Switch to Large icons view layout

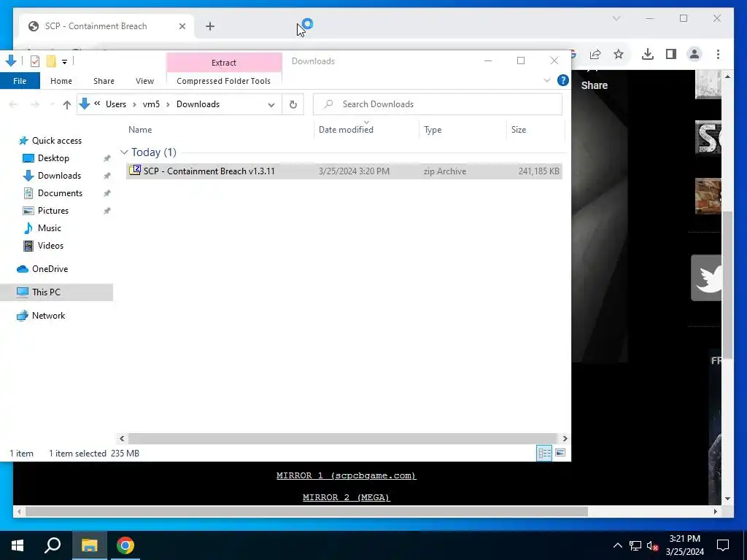pyautogui.click(x=560, y=453)
